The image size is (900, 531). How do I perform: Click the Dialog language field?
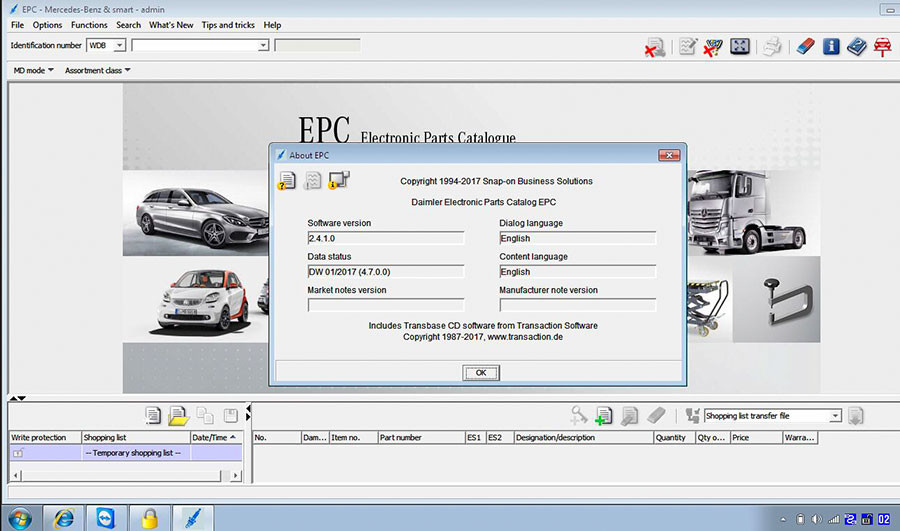coord(577,238)
